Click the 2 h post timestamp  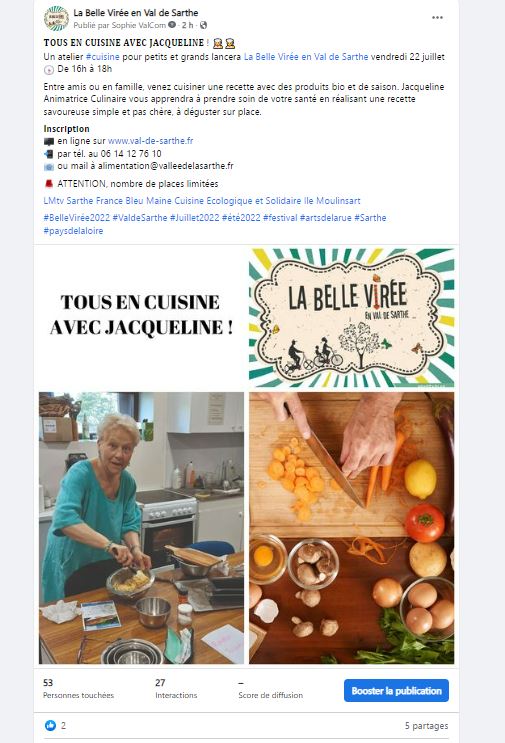(188, 25)
